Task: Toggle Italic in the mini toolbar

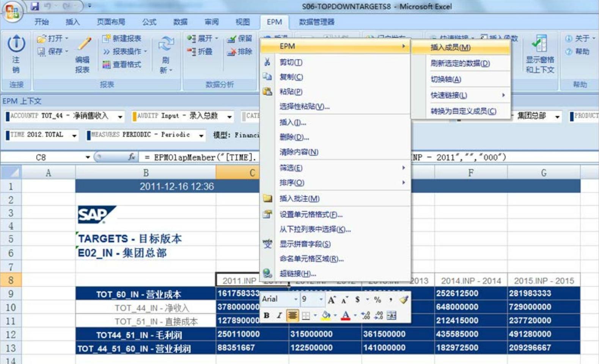Action: point(279,315)
